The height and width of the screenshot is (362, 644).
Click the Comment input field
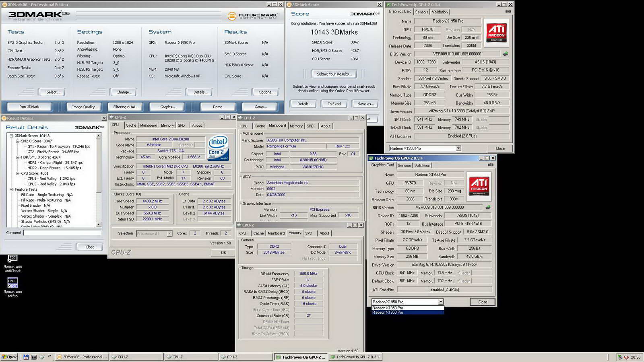coord(62,232)
